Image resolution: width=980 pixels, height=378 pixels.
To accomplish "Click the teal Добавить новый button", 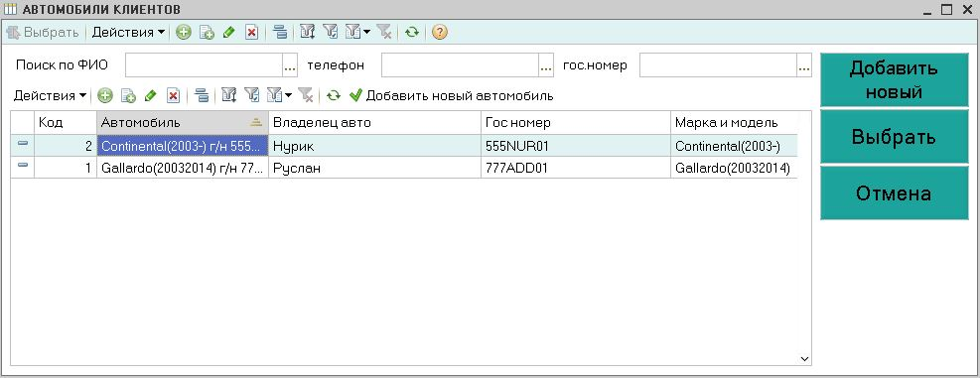I will [895, 80].
